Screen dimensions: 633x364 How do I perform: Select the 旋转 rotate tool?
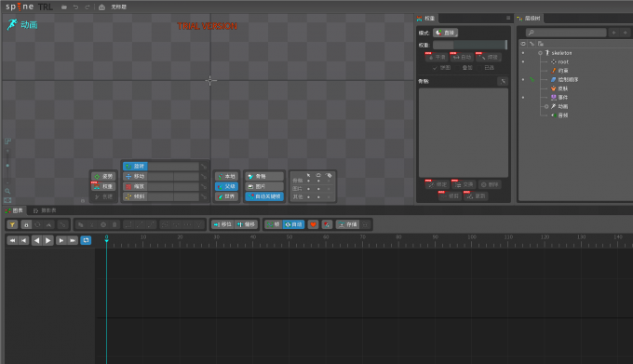coord(135,167)
